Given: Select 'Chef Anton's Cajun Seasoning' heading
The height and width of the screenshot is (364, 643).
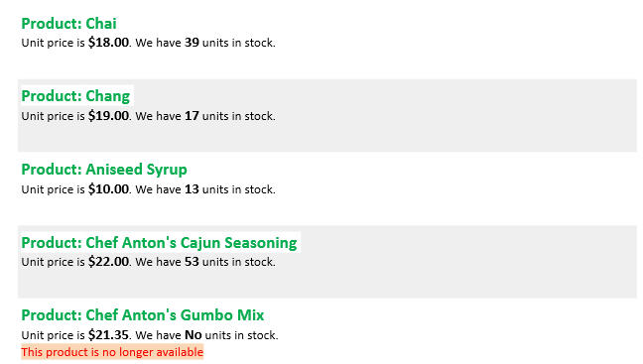Looking at the screenshot, I should (159, 243).
